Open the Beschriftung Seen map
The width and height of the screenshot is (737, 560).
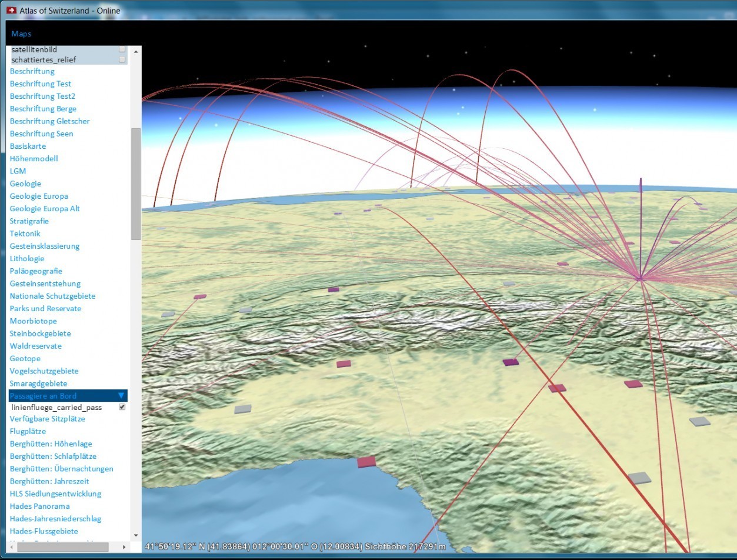42,134
